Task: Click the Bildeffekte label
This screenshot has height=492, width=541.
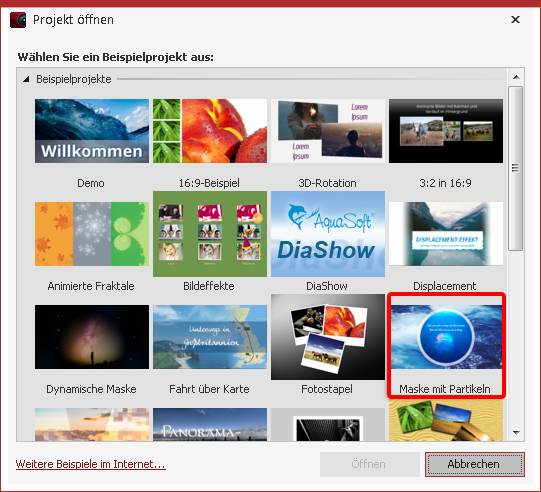Action: coord(209,286)
